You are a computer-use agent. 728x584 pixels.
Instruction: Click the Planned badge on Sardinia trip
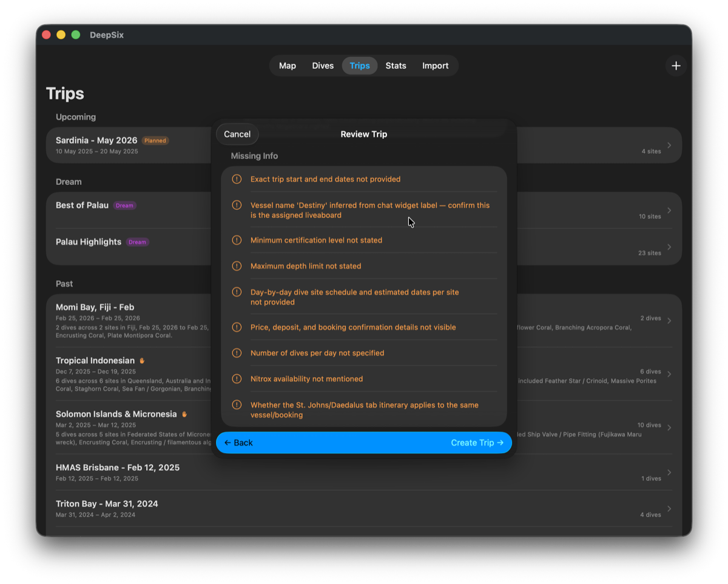155,141
